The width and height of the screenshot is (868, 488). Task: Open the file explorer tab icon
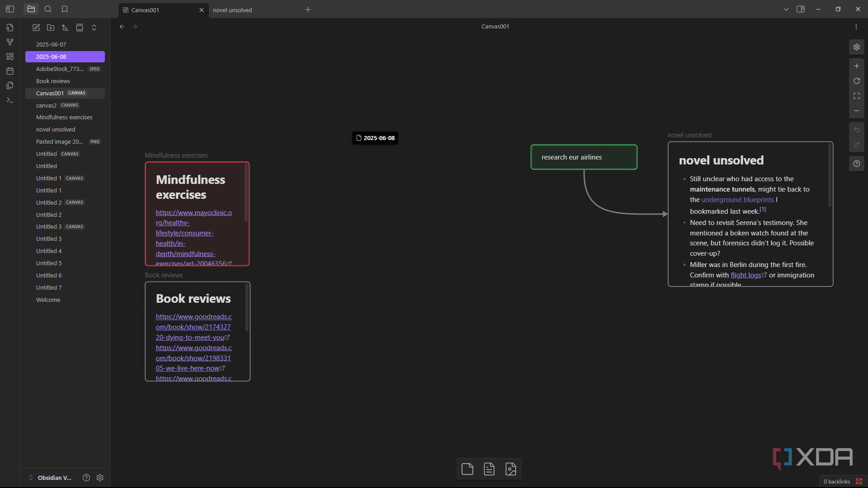click(x=31, y=9)
